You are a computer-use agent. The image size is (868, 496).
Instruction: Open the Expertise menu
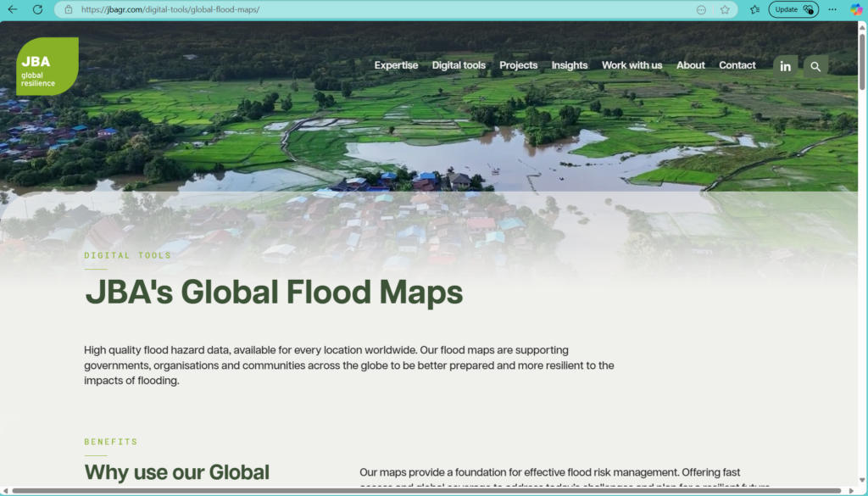click(397, 65)
